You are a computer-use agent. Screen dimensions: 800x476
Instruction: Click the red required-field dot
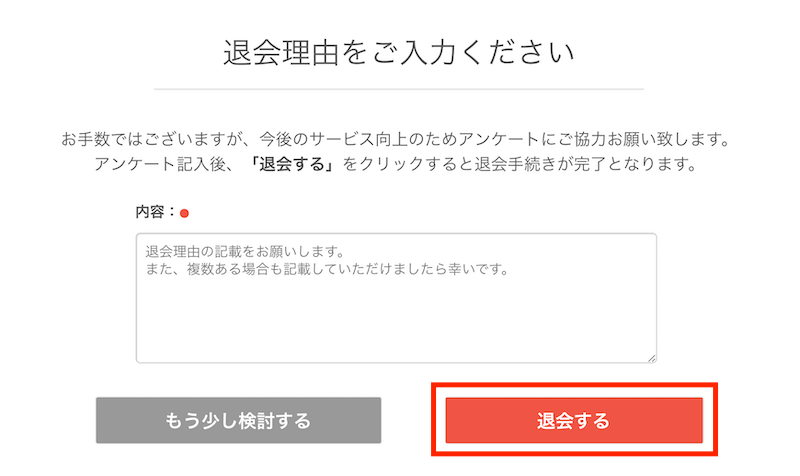click(x=184, y=213)
